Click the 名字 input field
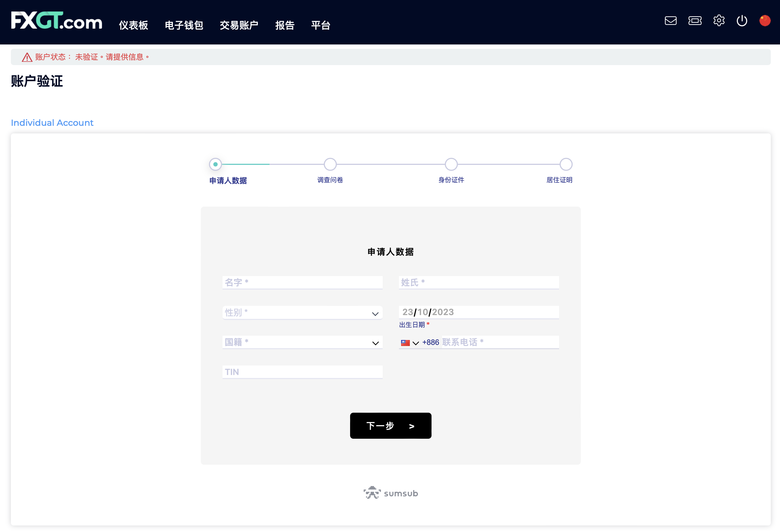Viewport: 780px width, 532px height. coord(302,283)
